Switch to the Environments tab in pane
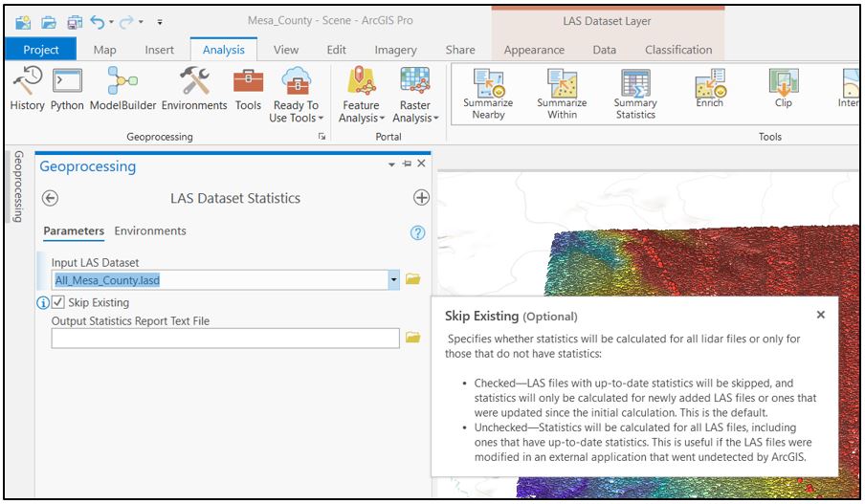This screenshot has height=504, width=865. 150,231
